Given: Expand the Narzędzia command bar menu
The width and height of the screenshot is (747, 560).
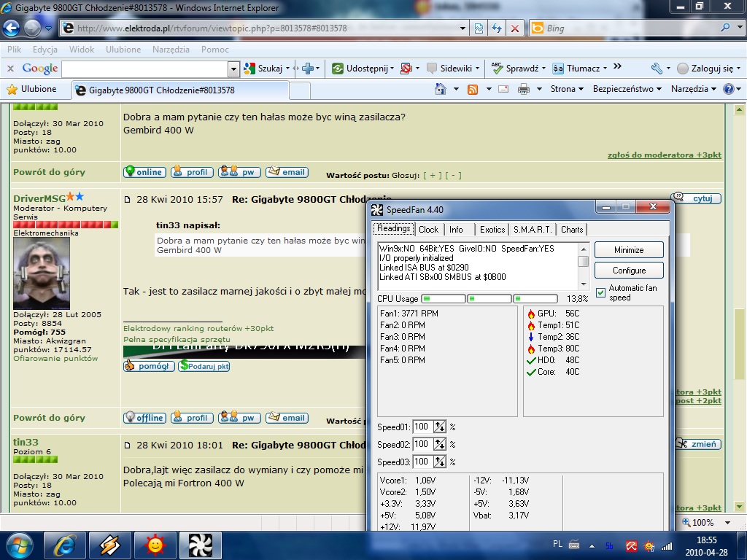Looking at the screenshot, I should (x=694, y=89).
